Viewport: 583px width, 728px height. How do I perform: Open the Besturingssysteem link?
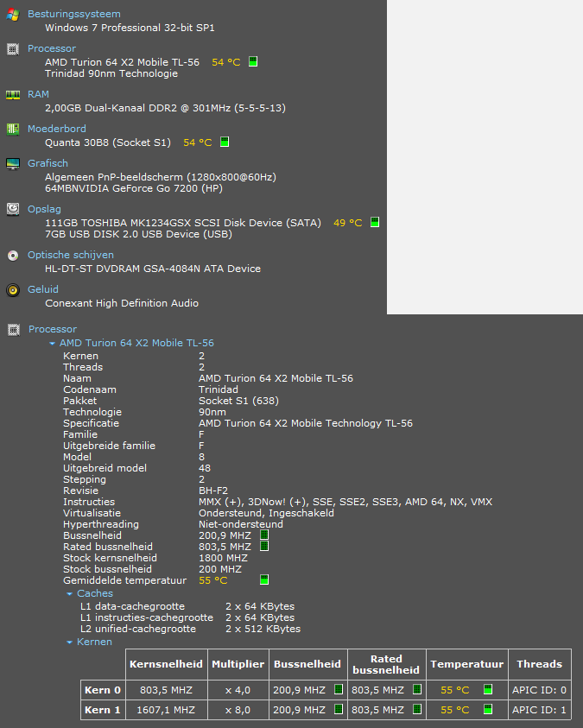click(x=73, y=14)
